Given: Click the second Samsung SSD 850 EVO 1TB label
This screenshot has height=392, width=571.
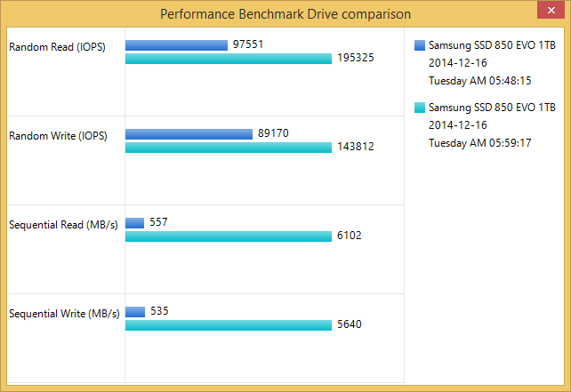Looking at the screenshot, I should pos(492,108).
